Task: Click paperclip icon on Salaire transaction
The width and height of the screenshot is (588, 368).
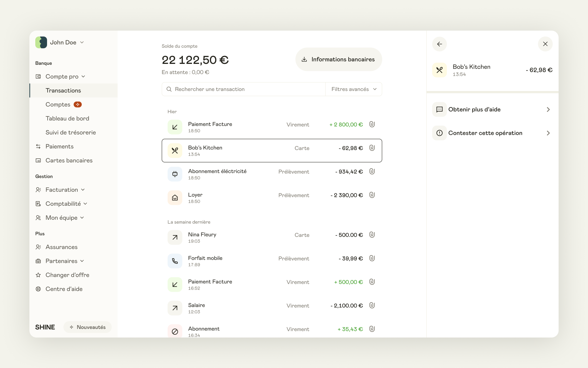Action: pos(372,305)
